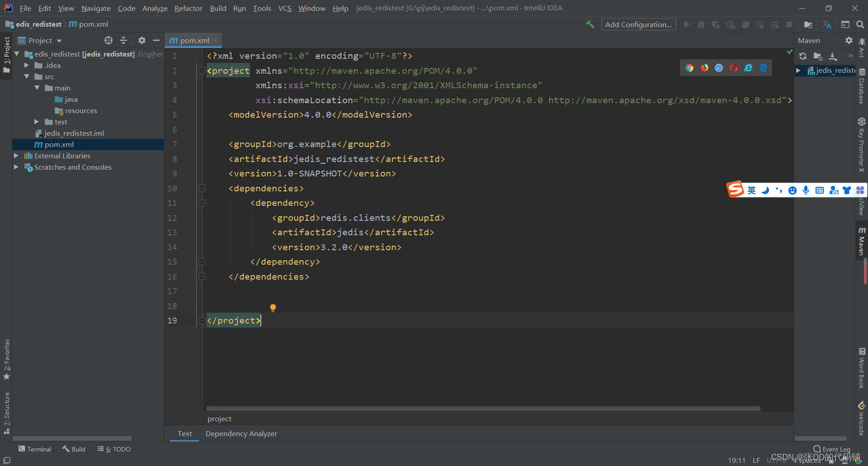Toggle the Project tool window stripe button
Screen dimensions: 868x466
pos(6,55)
